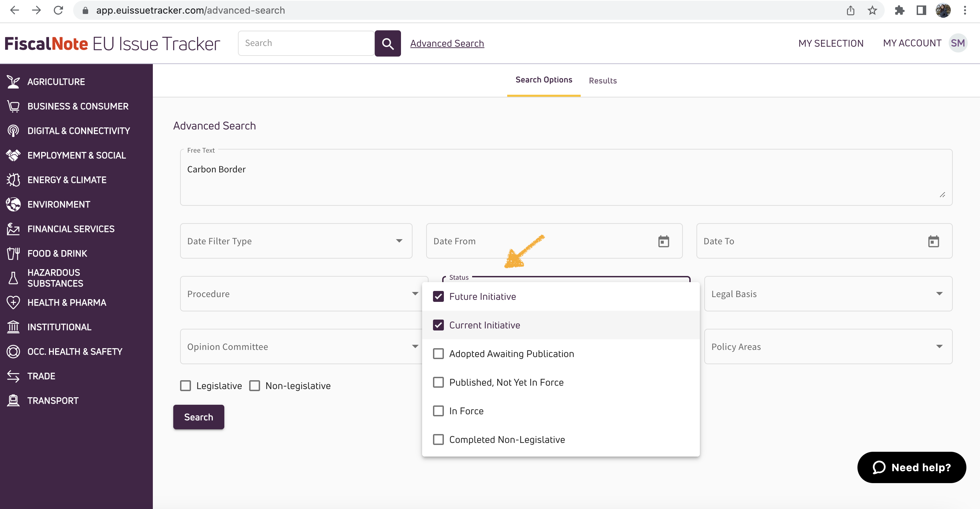Open the browser extensions puzzle icon

[899, 10]
